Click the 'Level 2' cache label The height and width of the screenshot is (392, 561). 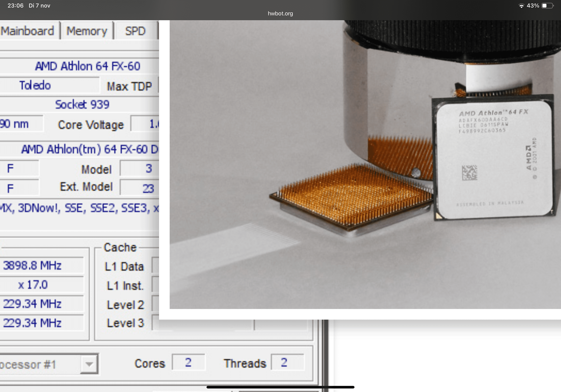126,305
